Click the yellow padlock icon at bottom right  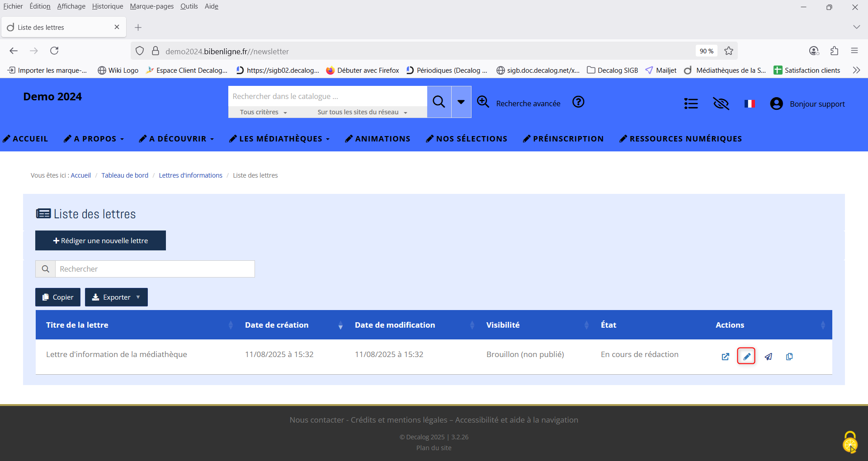tap(850, 442)
